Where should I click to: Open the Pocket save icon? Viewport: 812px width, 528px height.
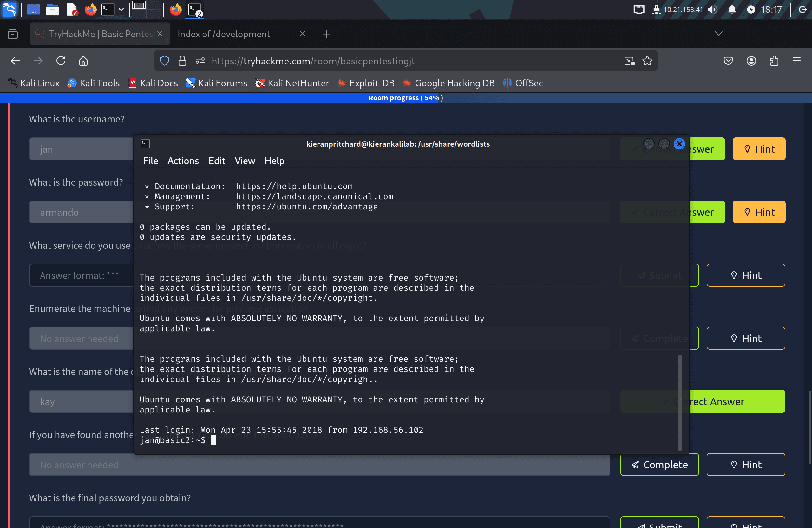tap(728, 61)
